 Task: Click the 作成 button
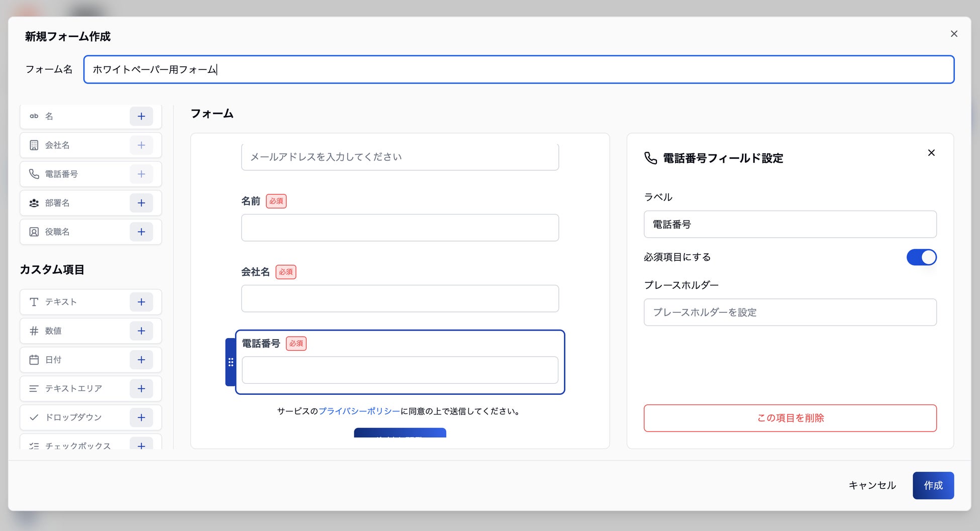(933, 485)
